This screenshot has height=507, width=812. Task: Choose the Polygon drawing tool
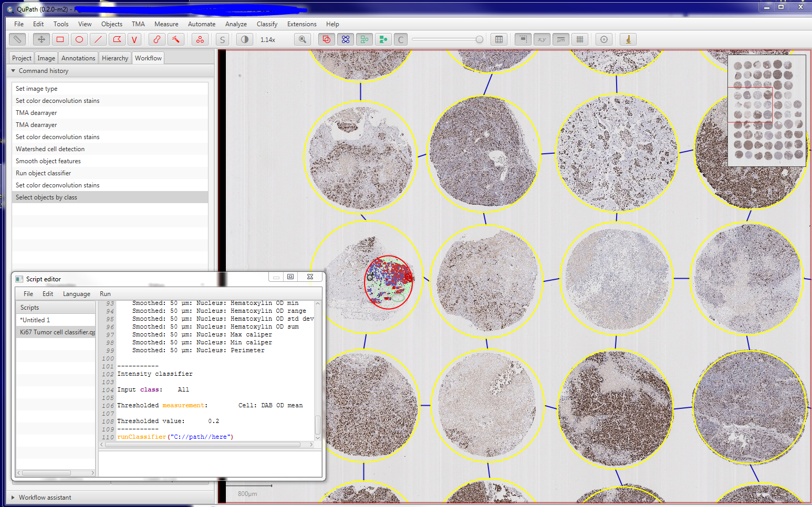(x=117, y=39)
